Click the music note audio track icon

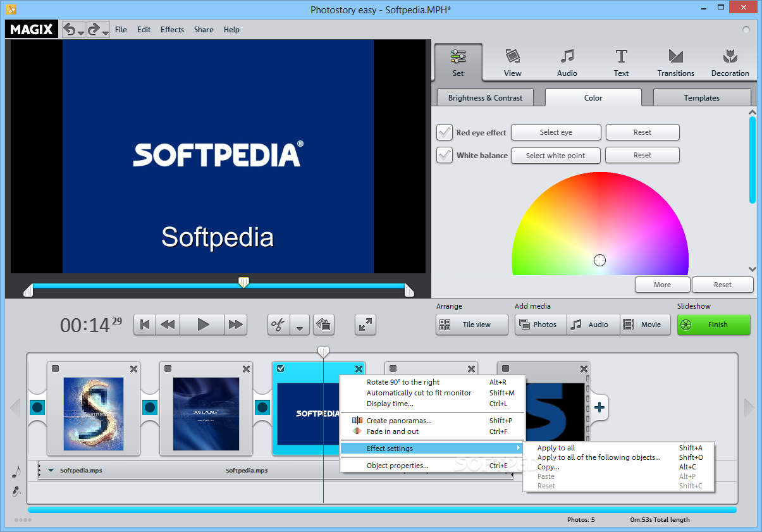[16, 472]
